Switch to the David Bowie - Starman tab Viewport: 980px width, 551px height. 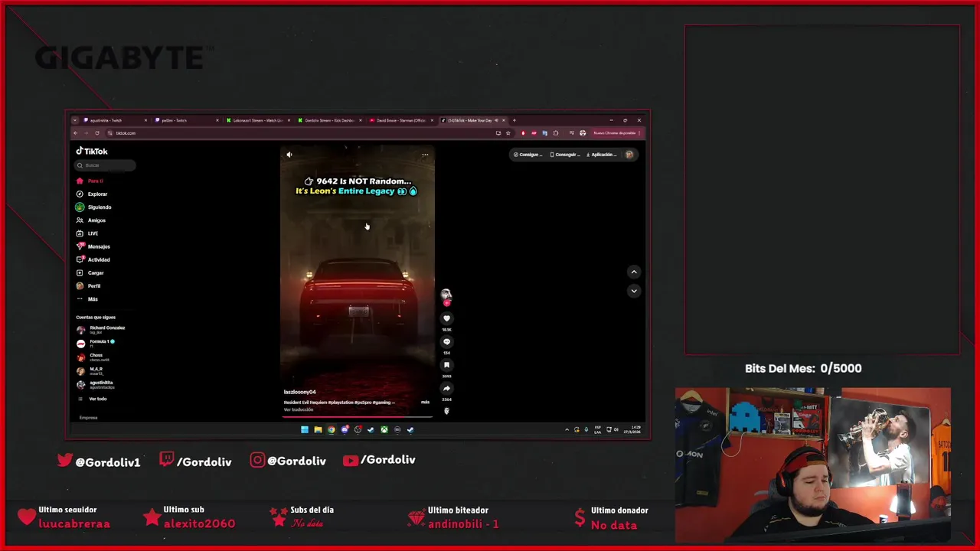(401, 120)
